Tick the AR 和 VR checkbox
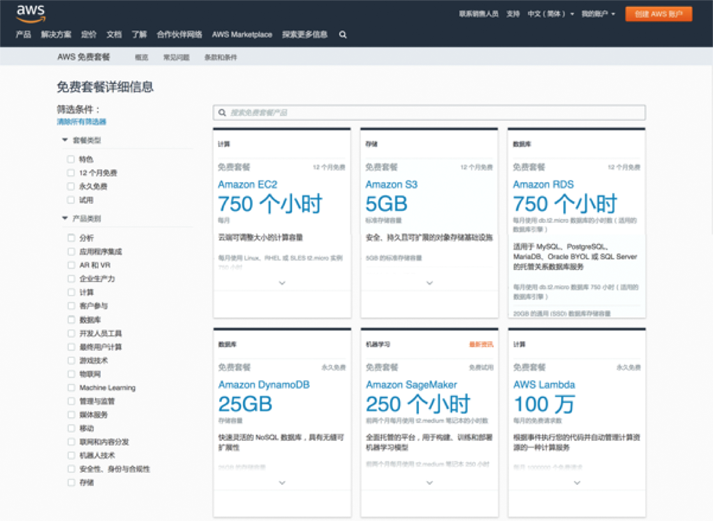This screenshot has width=713, height=521. click(x=71, y=265)
